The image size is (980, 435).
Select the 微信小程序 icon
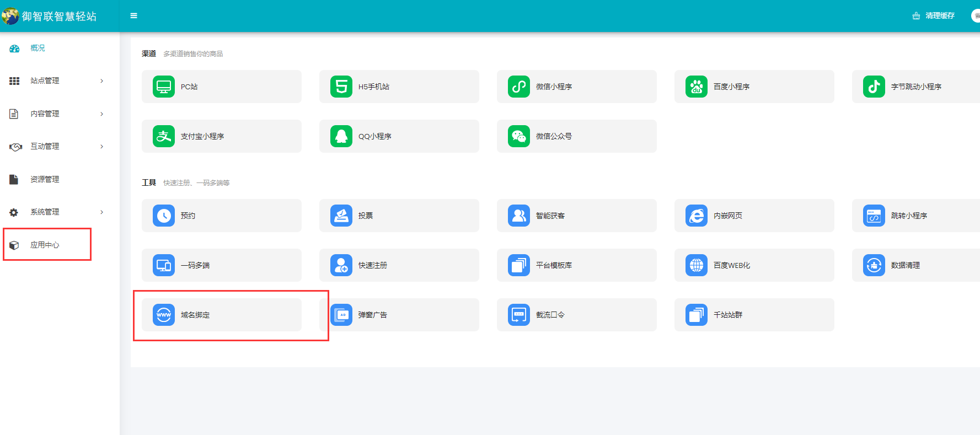(519, 87)
